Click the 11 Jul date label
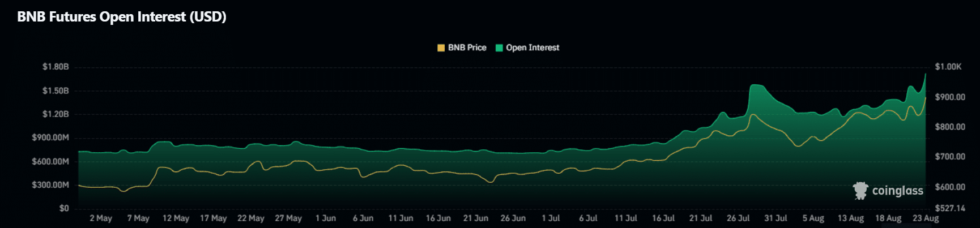This screenshot has height=228, width=980. (x=626, y=218)
